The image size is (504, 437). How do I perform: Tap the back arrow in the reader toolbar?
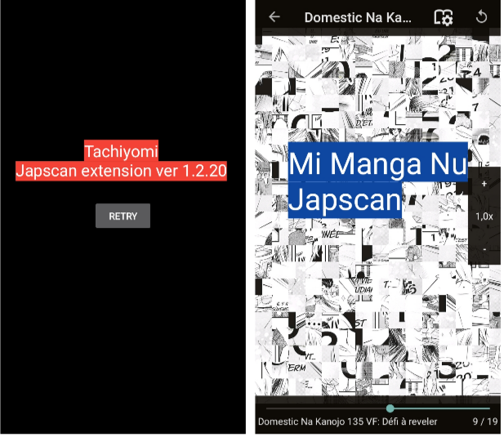point(276,16)
